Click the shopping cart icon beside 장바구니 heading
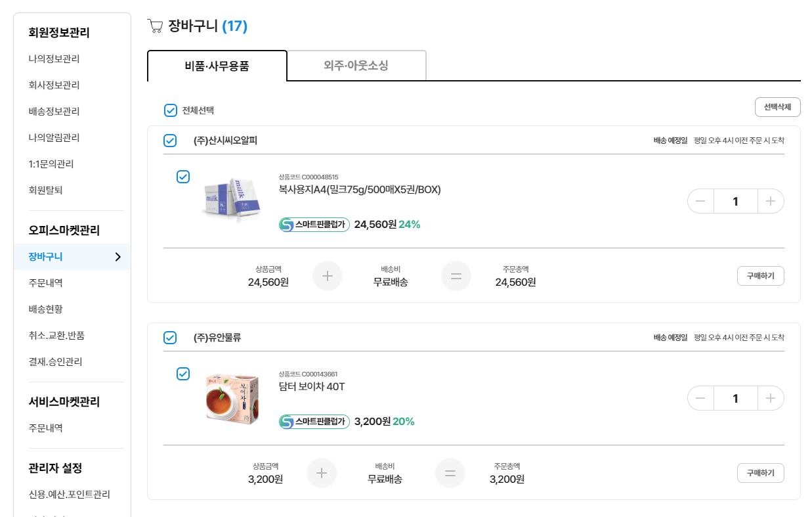 pyautogui.click(x=156, y=26)
